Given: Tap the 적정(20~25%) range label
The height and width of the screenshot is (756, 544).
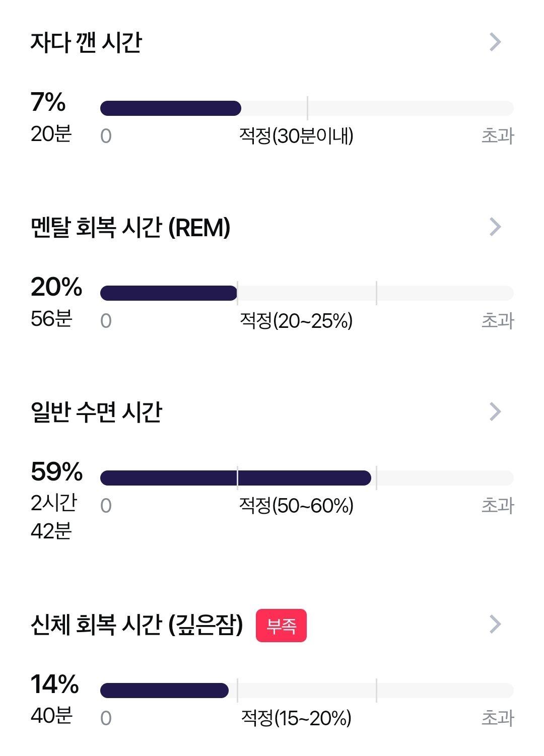Looking at the screenshot, I should tap(296, 321).
